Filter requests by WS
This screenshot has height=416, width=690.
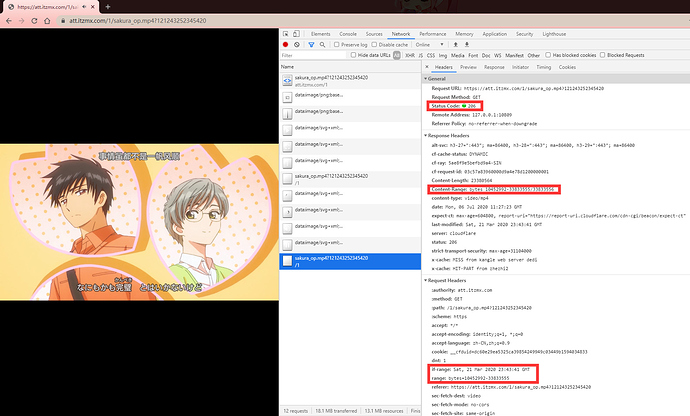point(498,55)
